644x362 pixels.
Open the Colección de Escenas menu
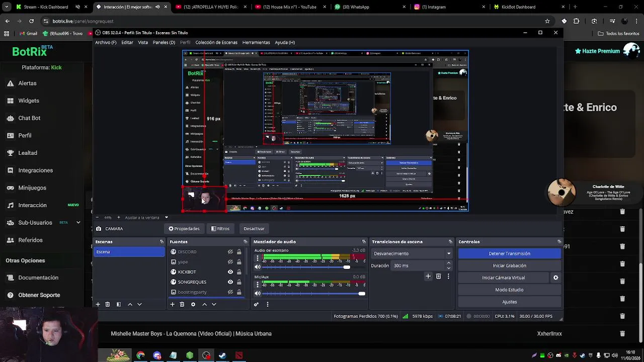click(x=216, y=42)
